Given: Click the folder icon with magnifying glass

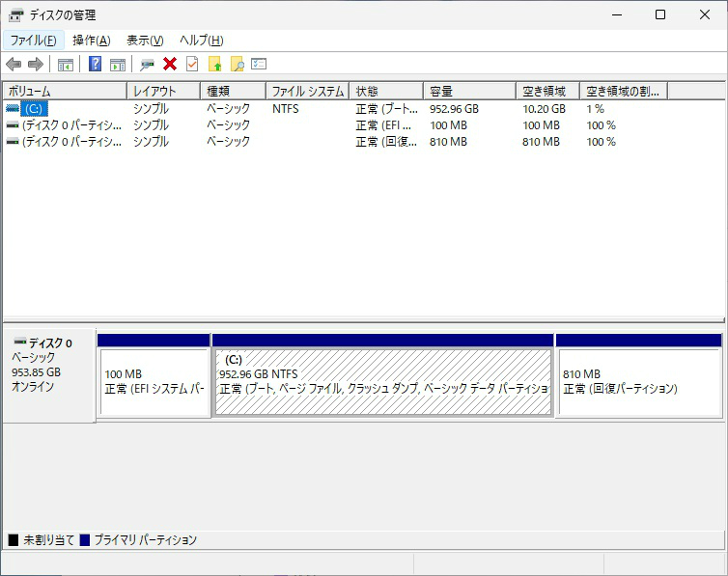Looking at the screenshot, I should [x=237, y=65].
